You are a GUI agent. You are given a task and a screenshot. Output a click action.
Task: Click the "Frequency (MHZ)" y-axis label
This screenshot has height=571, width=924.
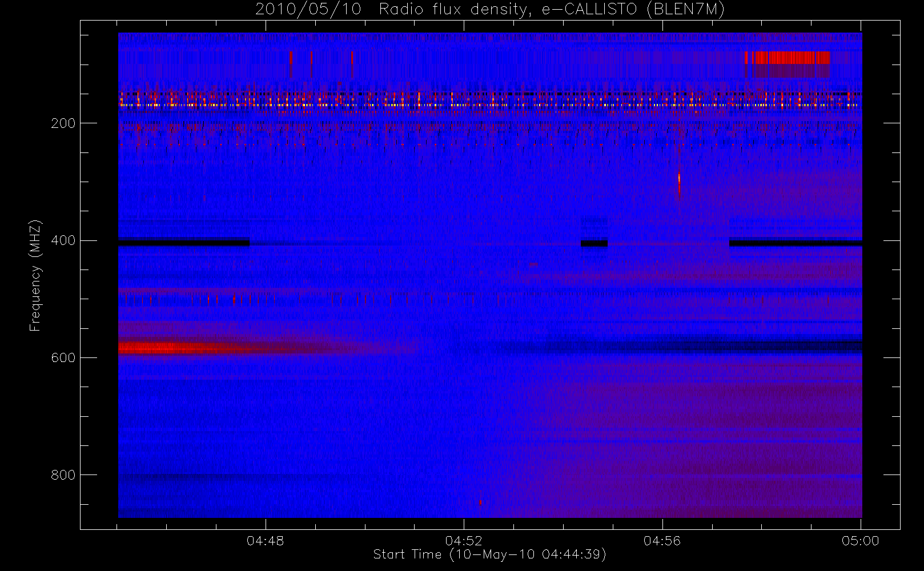[x=35, y=275]
